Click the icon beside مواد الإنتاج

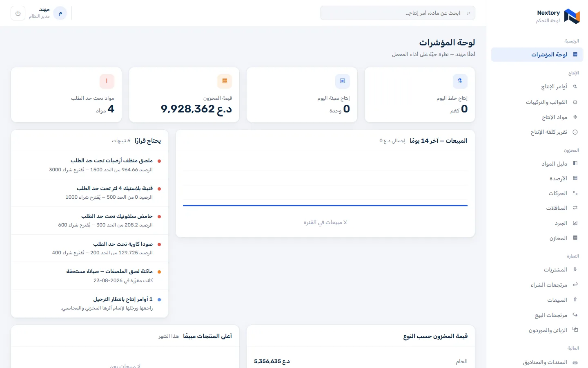click(x=575, y=117)
